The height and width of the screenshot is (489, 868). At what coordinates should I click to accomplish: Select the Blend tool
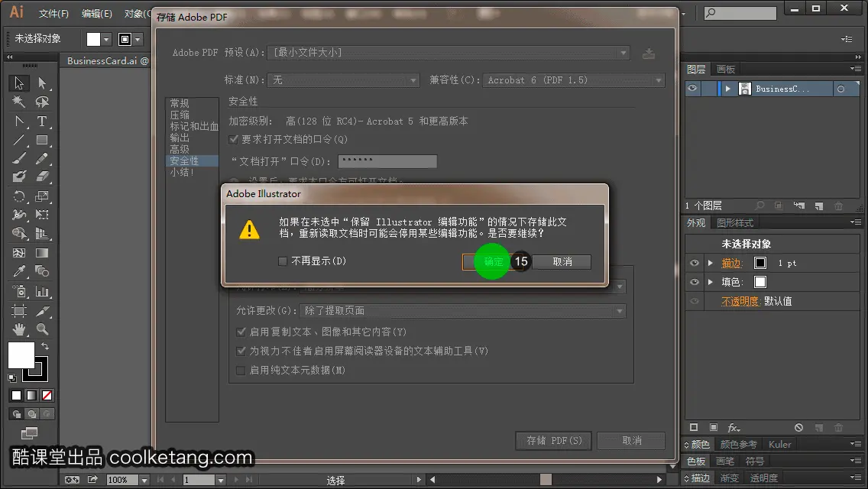pos(42,271)
